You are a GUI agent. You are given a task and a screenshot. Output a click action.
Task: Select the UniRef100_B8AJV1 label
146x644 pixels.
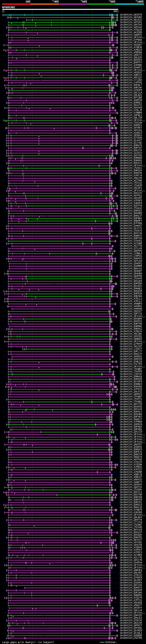pos(131,268)
